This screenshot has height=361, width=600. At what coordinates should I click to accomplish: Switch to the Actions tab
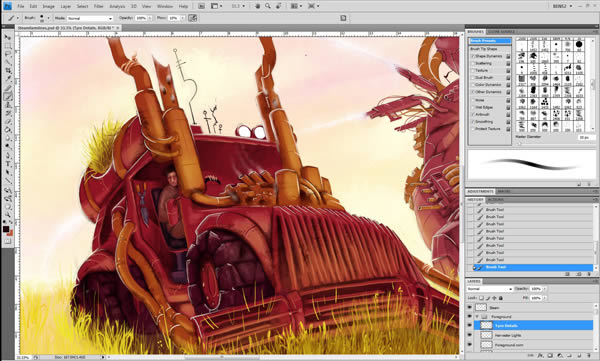(x=495, y=200)
